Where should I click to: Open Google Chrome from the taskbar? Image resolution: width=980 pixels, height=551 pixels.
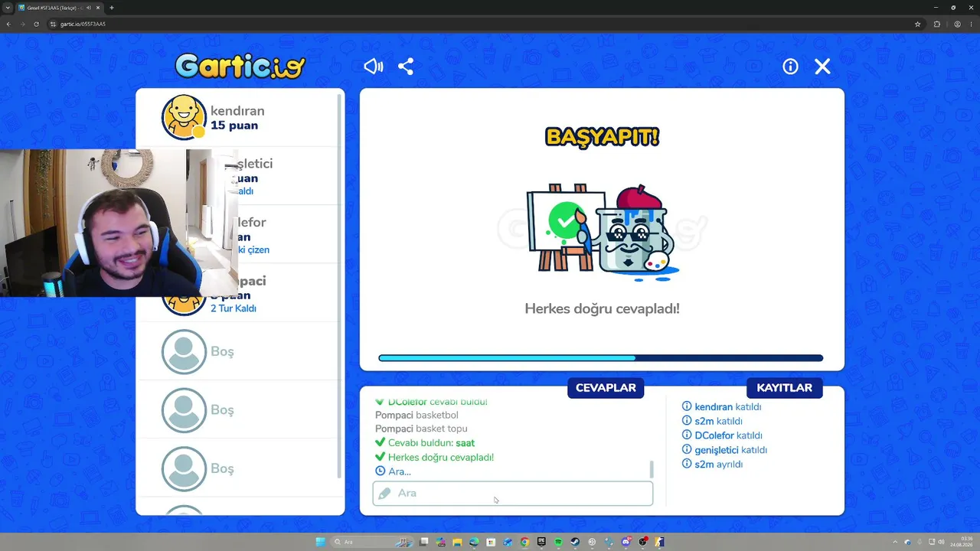click(x=525, y=542)
